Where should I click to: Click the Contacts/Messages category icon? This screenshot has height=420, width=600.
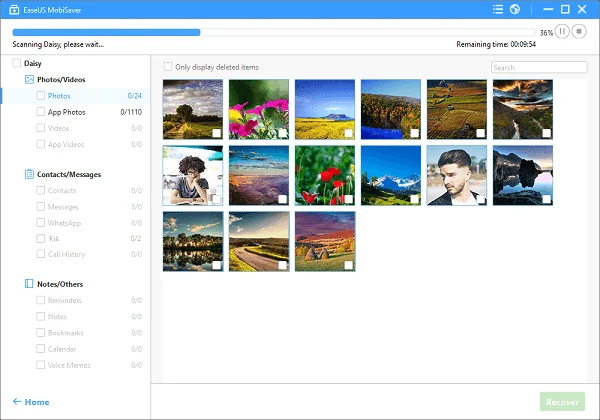(29, 174)
